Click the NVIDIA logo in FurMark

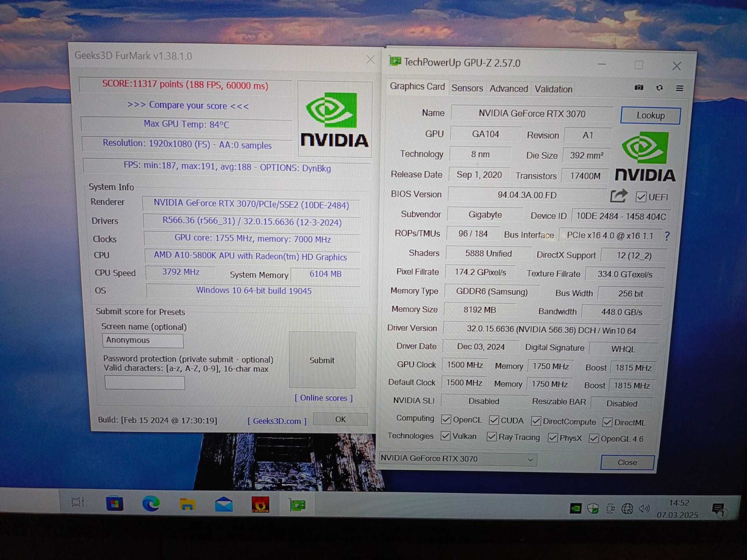334,120
